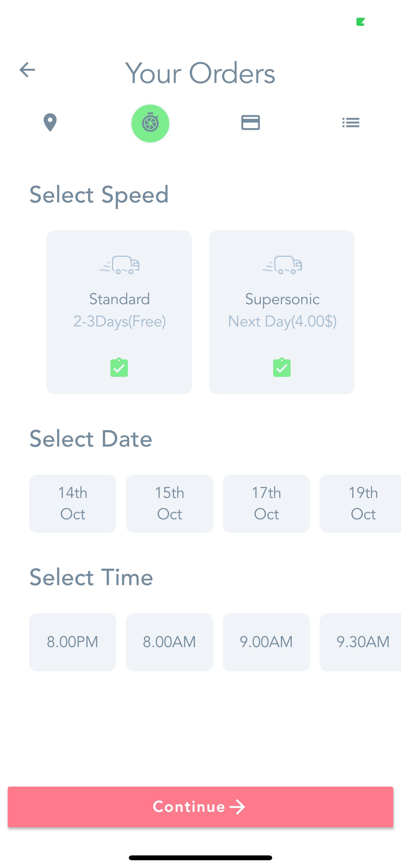Pick the 17th Oct date
401x868 pixels.
pyautogui.click(x=266, y=503)
